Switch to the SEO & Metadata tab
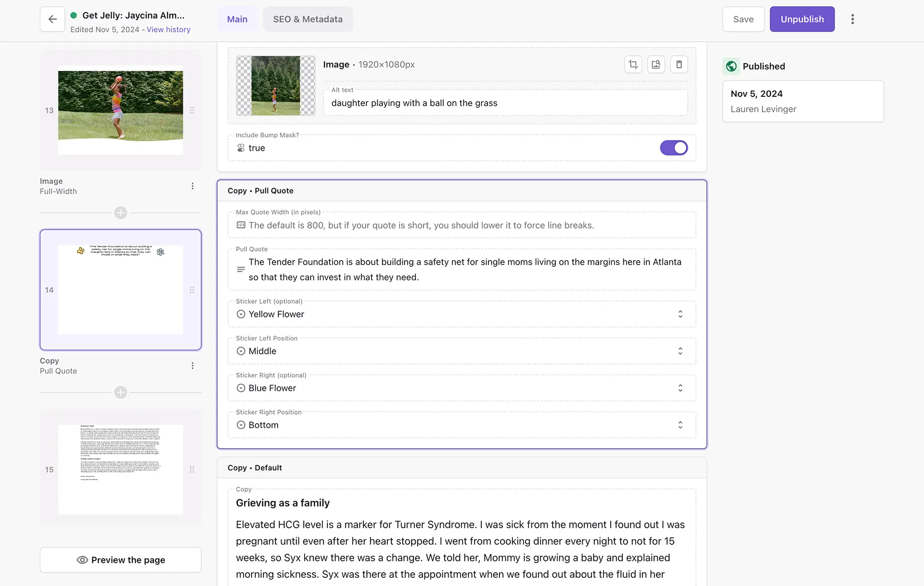The width and height of the screenshot is (924, 586). point(308,19)
